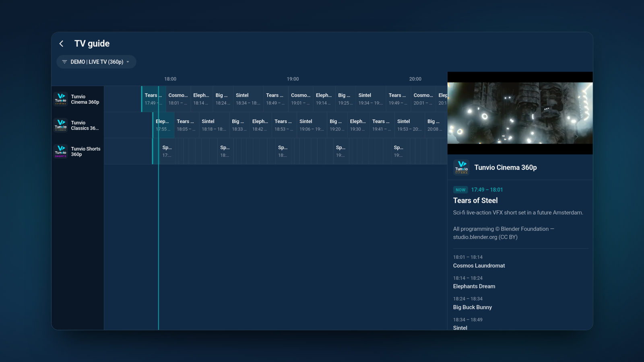
Task: Select the Sintel program at 18:34
Action: click(248, 99)
